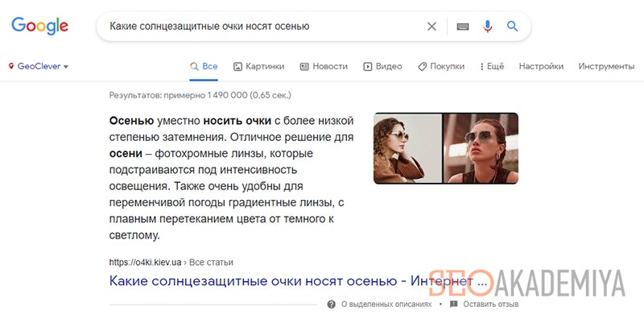Switch to the Покупки tab
This screenshot has height=315, width=644.
coord(441,67)
